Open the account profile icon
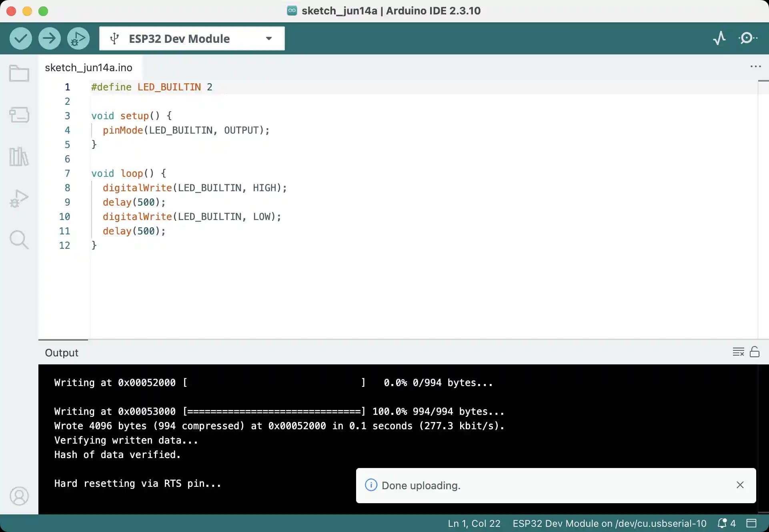769x532 pixels. coord(19,496)
